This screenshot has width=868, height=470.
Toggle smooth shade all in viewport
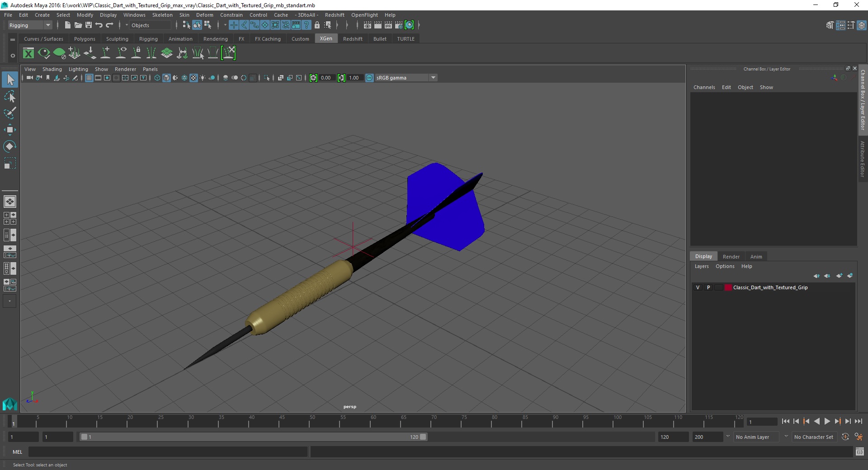click(166, 78)
